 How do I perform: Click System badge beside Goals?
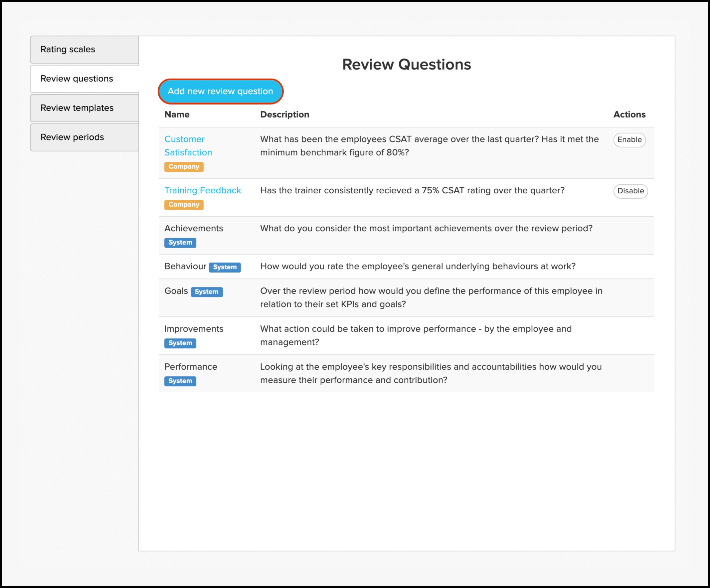(206, 292)
